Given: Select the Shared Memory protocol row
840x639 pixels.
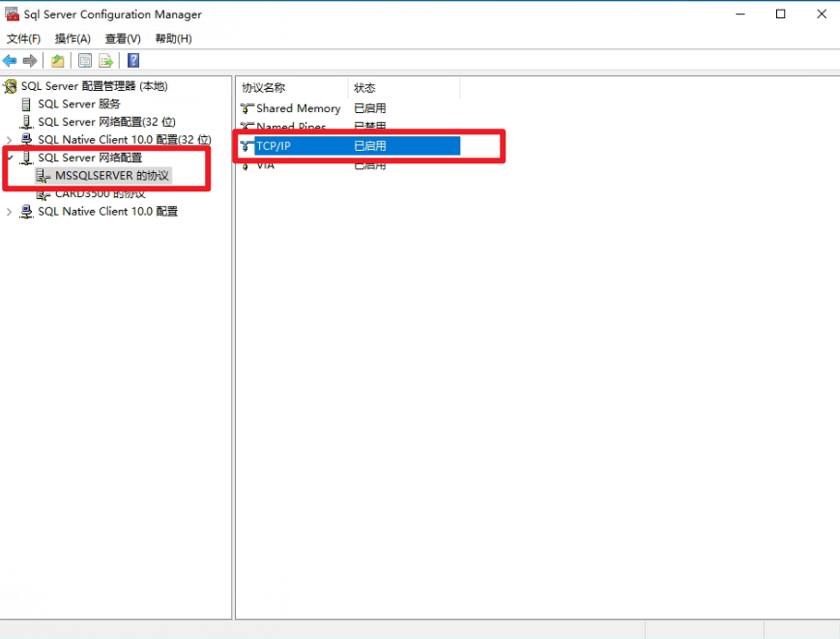Looking at the screenshot, I should pos(349,108).
